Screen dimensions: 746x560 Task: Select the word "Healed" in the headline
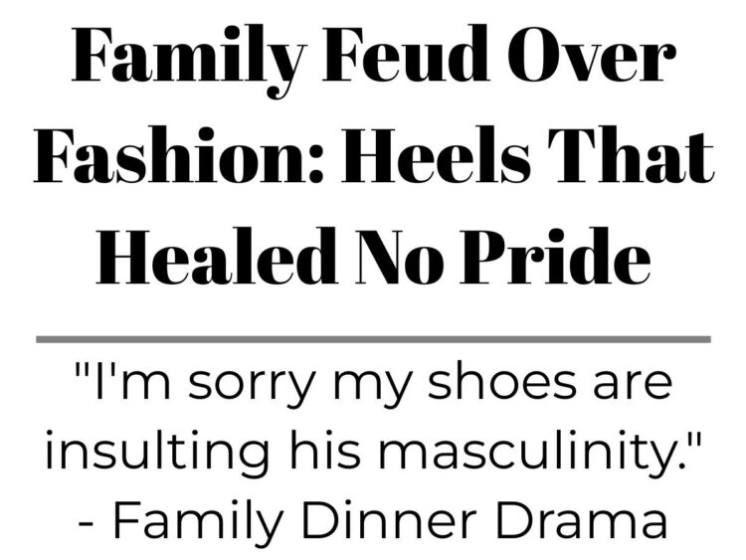click(x=217, y=256)
